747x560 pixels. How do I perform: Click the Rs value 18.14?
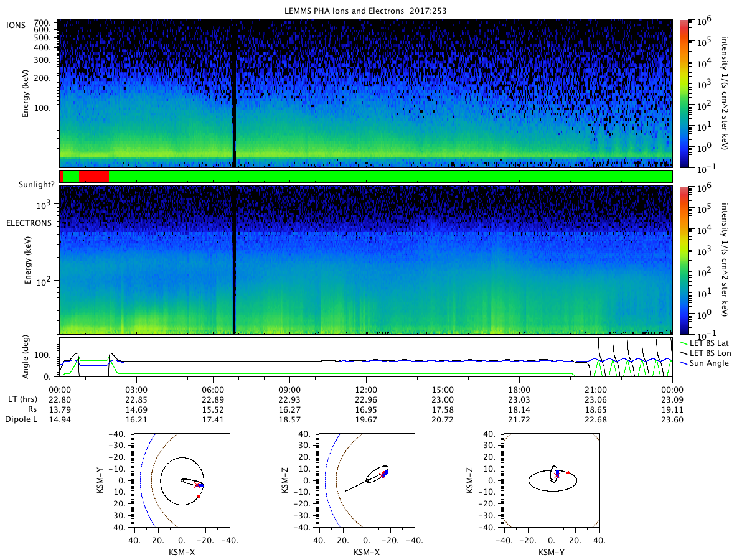tap(519, 409)
